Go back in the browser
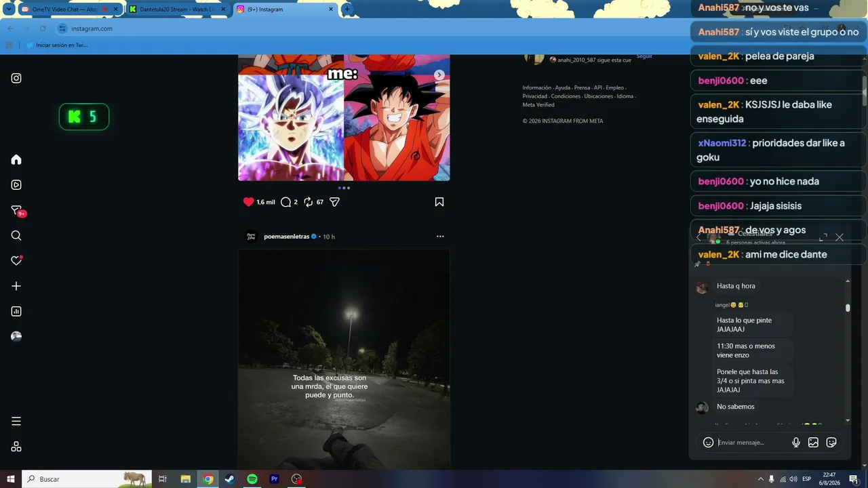Screen dimensions: 868x488 (x=10, y=28)
